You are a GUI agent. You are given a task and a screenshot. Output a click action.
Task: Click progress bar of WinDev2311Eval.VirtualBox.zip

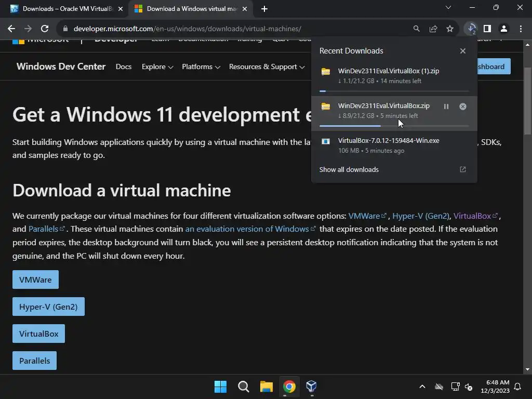point(394,126)
